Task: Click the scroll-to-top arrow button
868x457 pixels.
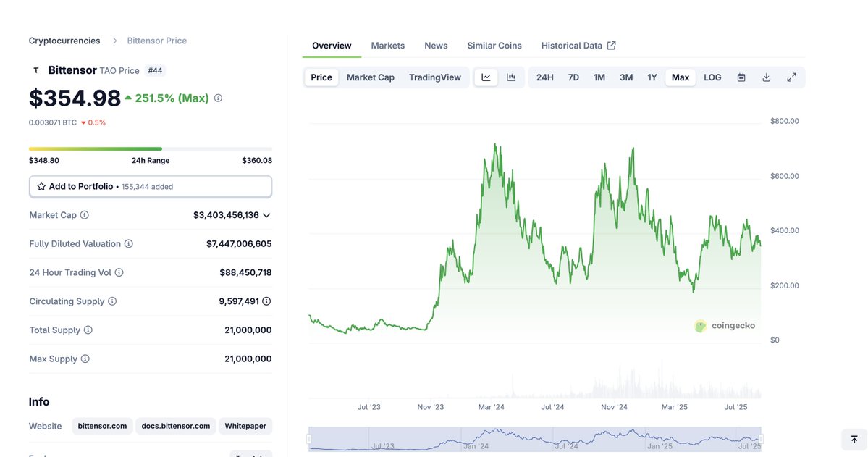Action: click(x=854, y=440)
